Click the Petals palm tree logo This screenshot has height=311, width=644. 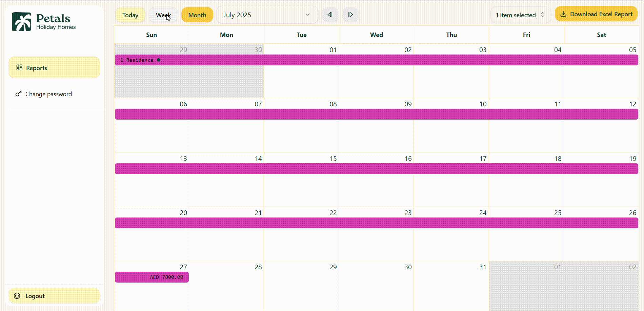pos(21,22)
